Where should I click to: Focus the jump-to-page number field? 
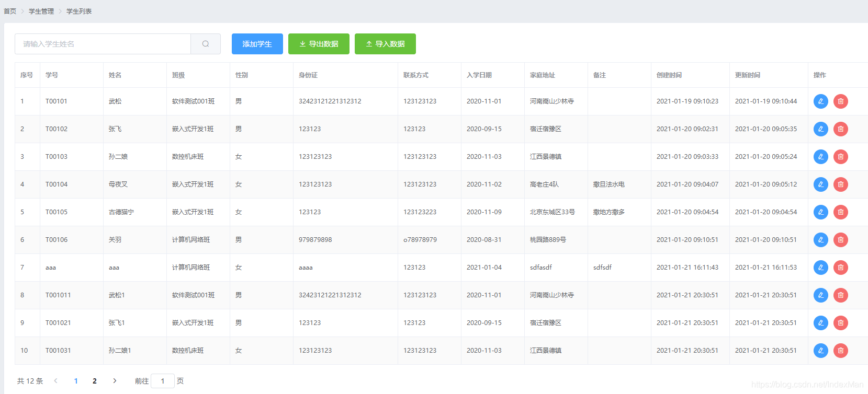point(163,381)
